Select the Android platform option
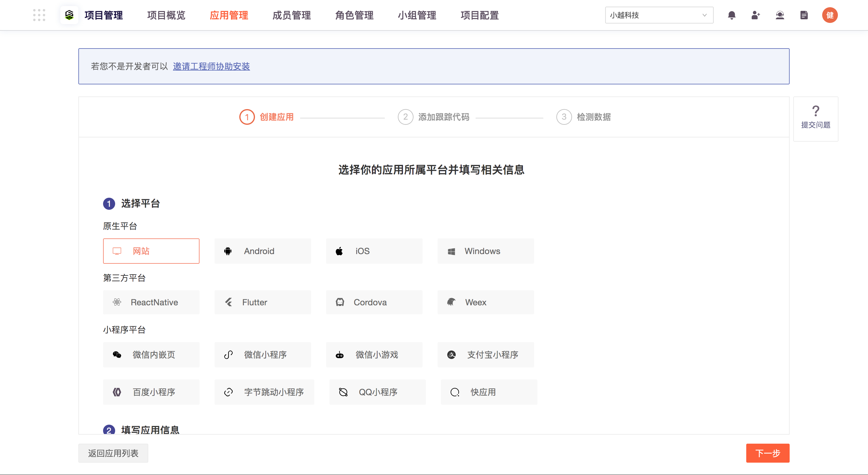 point(263,251)
